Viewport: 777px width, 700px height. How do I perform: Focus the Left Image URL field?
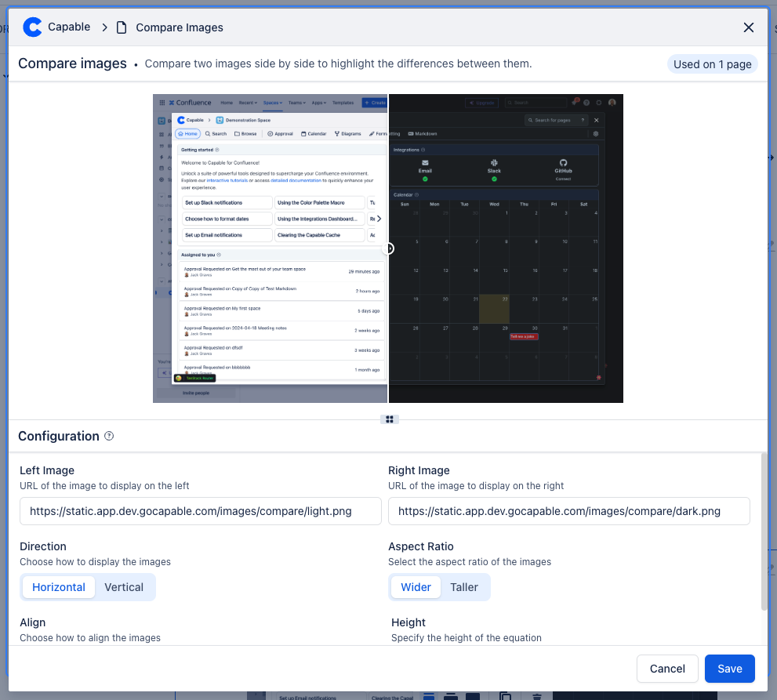click(200, 511)
